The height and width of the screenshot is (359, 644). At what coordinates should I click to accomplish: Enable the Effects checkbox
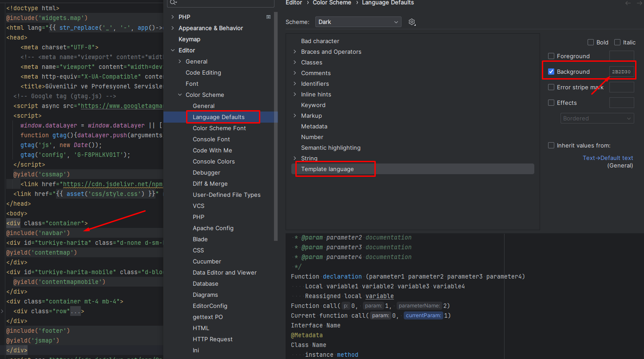(551, 103)
